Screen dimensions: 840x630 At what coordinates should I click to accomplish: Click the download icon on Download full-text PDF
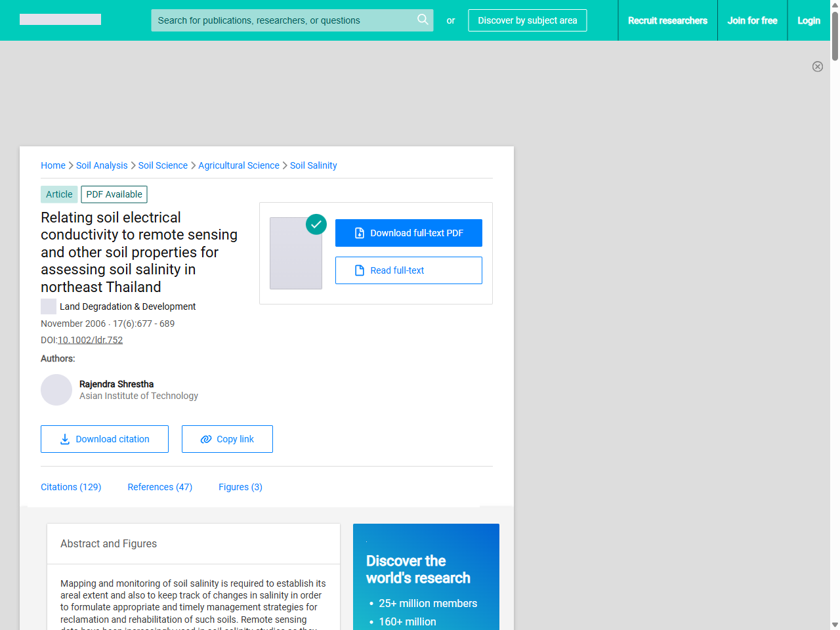click(x=358, y=232)
